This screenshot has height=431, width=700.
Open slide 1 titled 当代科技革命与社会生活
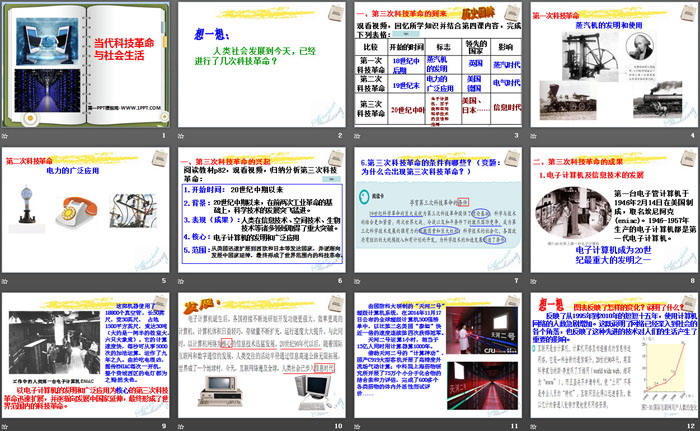click(86, 66)
